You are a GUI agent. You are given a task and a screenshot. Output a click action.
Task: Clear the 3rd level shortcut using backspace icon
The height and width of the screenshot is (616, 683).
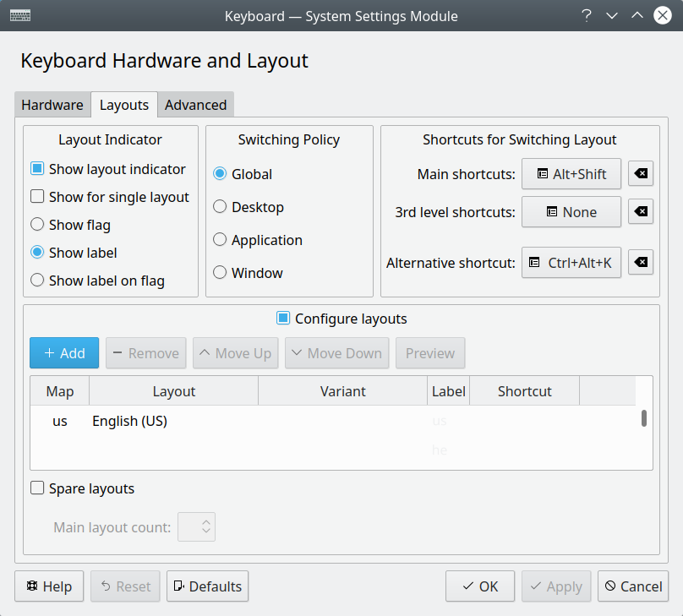tap(640, 211)
